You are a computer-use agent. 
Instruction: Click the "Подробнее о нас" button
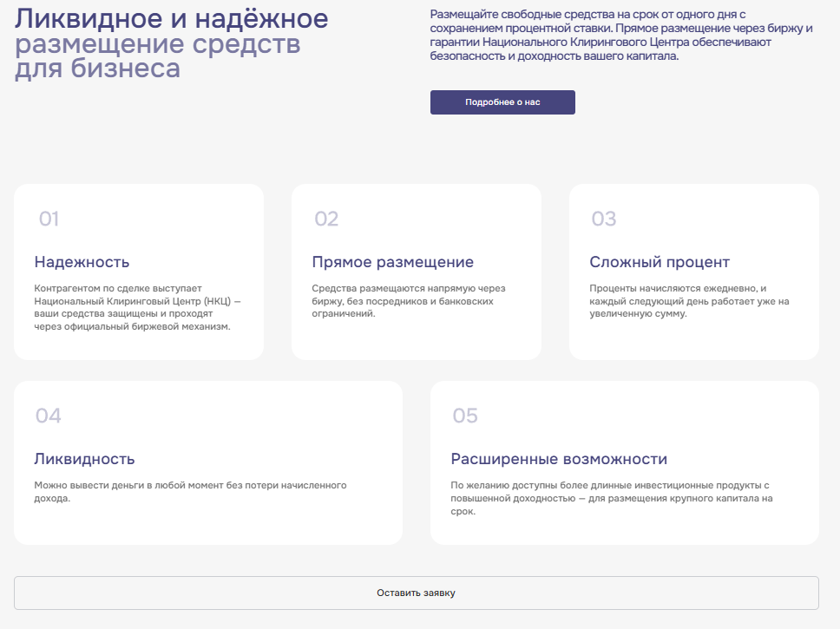tap(502, 102)
